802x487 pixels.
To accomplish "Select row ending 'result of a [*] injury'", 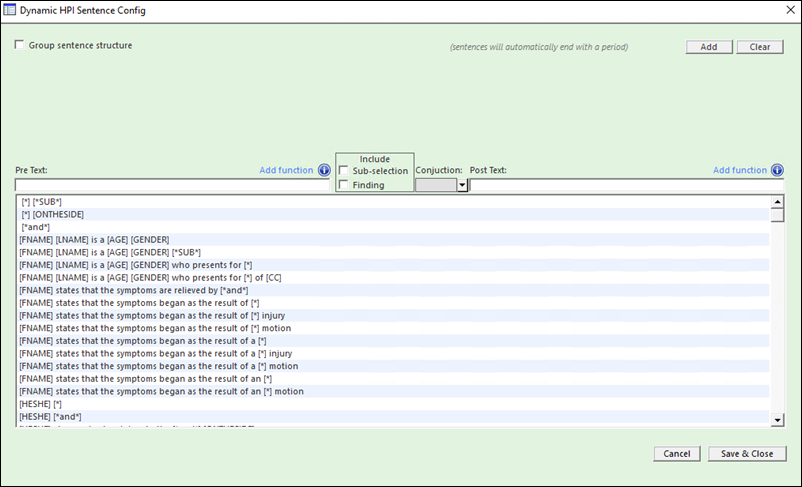I will click(x=393, y=353).
